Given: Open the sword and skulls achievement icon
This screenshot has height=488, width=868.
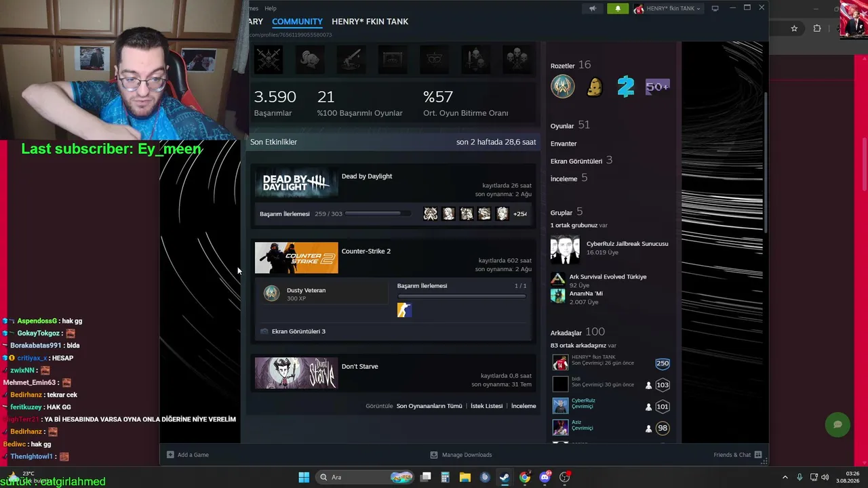Looking at the screenshot, I should (475, 60).
